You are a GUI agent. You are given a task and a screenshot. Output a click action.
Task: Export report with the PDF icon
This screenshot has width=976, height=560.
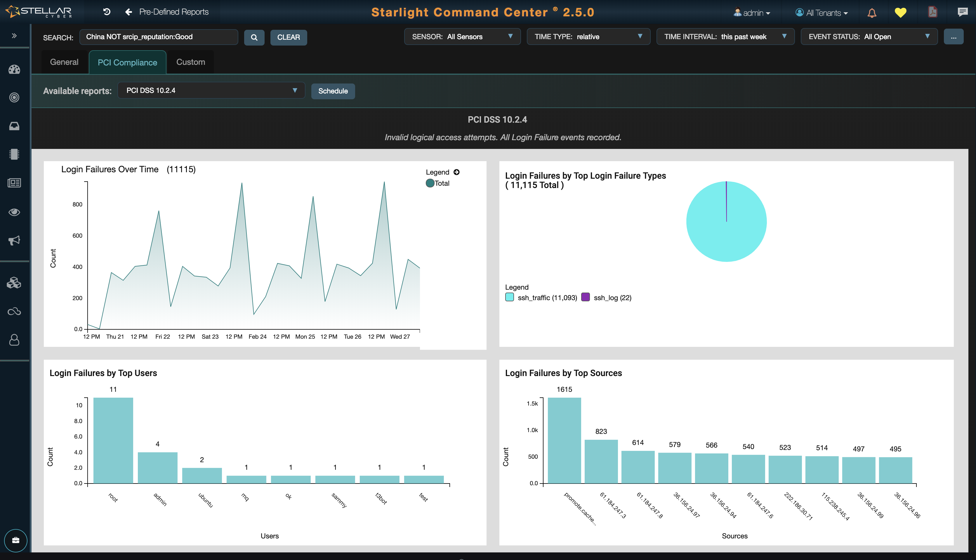tap(932, 12)
